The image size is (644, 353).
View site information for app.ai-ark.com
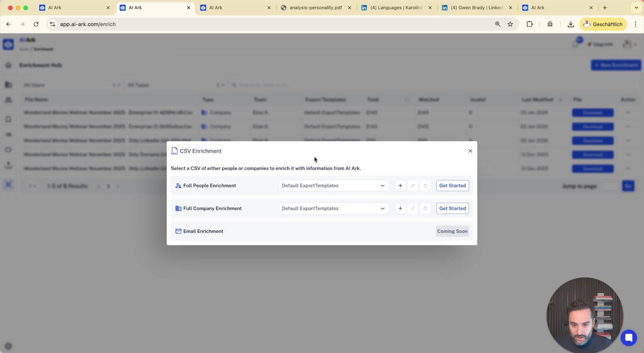(52, 24)
